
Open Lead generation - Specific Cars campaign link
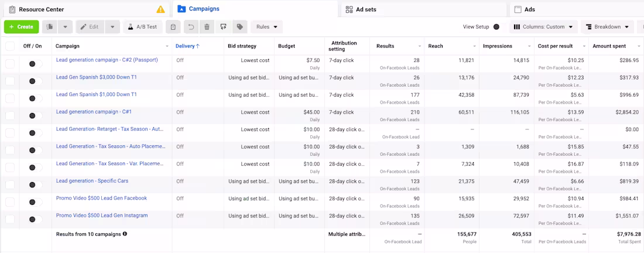92,181
